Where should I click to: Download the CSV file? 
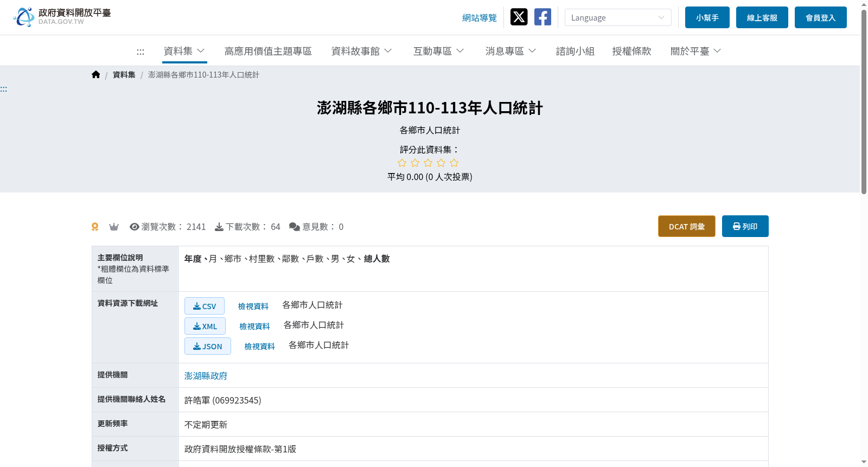click(x=205, y=306)
